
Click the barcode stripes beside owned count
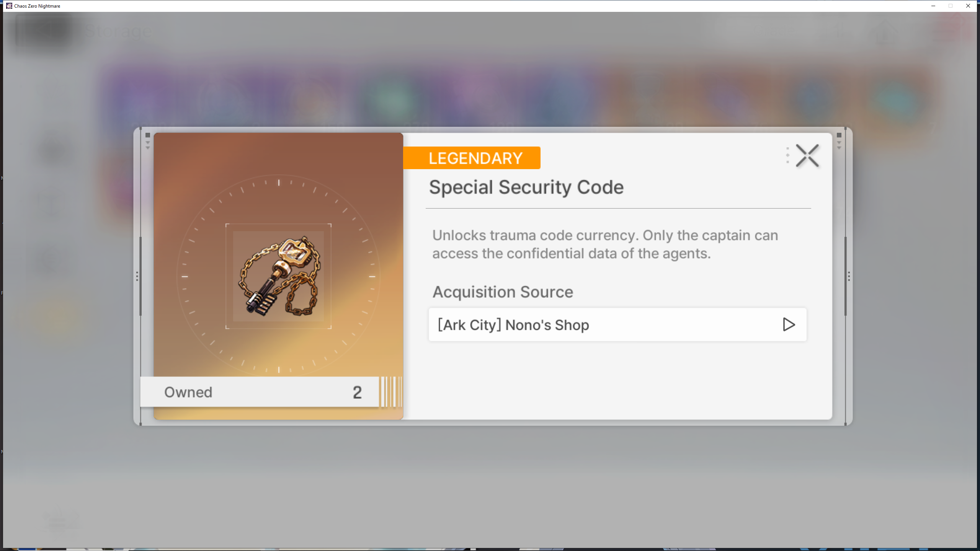[391, 392]
